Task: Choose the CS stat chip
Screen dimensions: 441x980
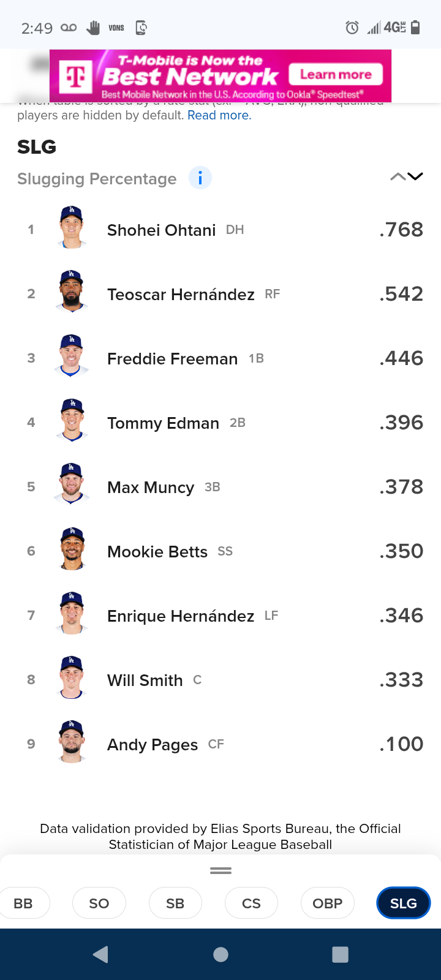Action: tap(251, 903)
